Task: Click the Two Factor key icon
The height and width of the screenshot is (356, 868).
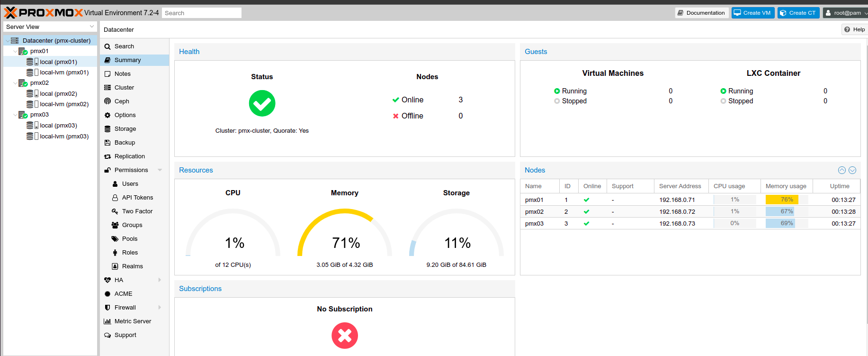Action: click(x=115, y=211)
